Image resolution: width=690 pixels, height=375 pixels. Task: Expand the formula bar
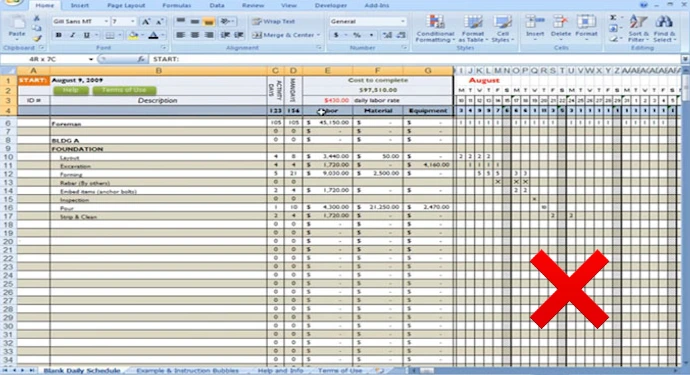pyautogui.click(x=685, y=59)
